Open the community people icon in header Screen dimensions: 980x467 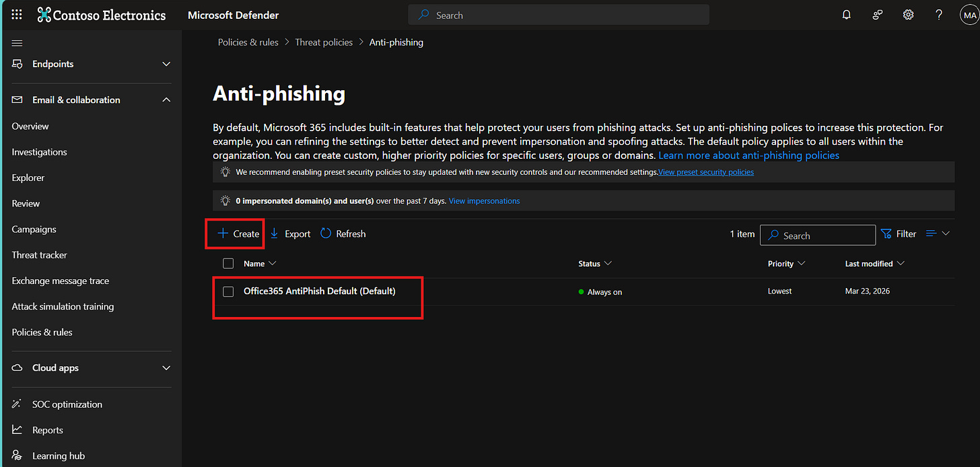coord(878,15)
